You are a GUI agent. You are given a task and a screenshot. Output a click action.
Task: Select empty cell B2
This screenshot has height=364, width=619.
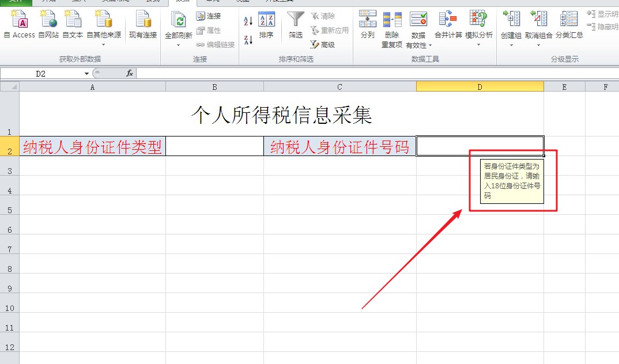coord(215,146)
